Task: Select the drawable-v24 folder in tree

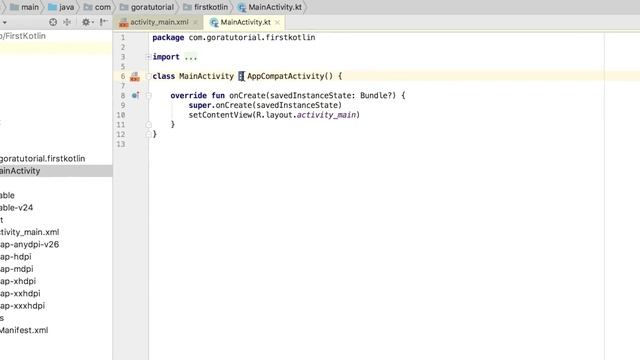Action: [x=16, y=208]
